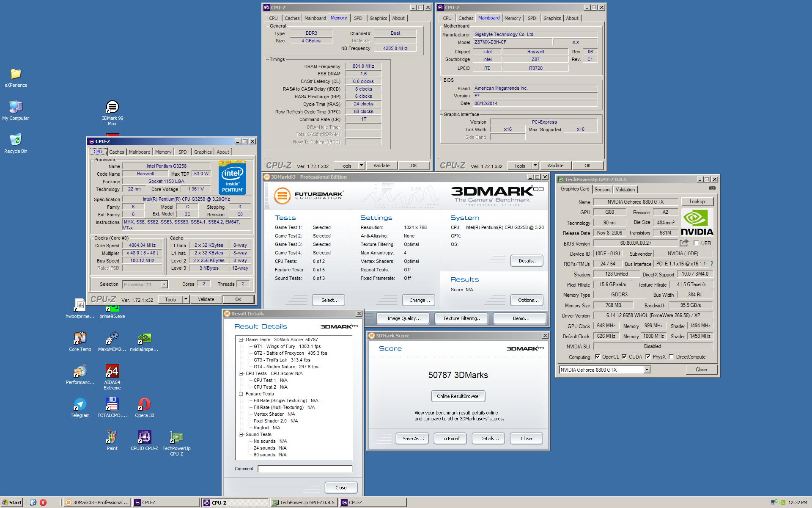The height and width of the screenshot is (508, 812).
Task: Open Validation tab in GPU-Z
Action: coord(625,190)
